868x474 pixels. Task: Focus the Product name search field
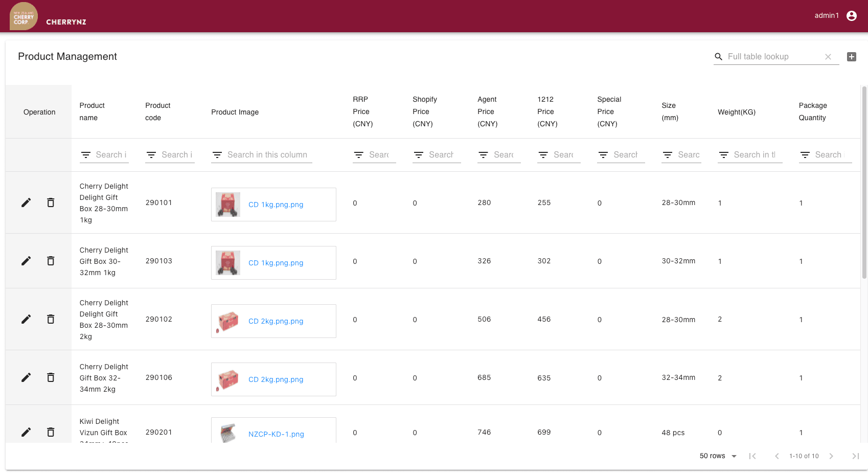pos(112,155)
